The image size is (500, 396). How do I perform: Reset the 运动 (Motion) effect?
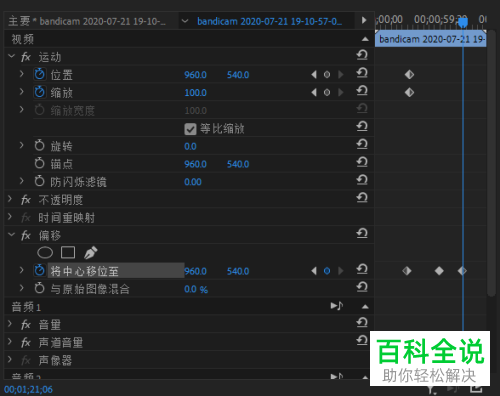(x=362, y=55)
